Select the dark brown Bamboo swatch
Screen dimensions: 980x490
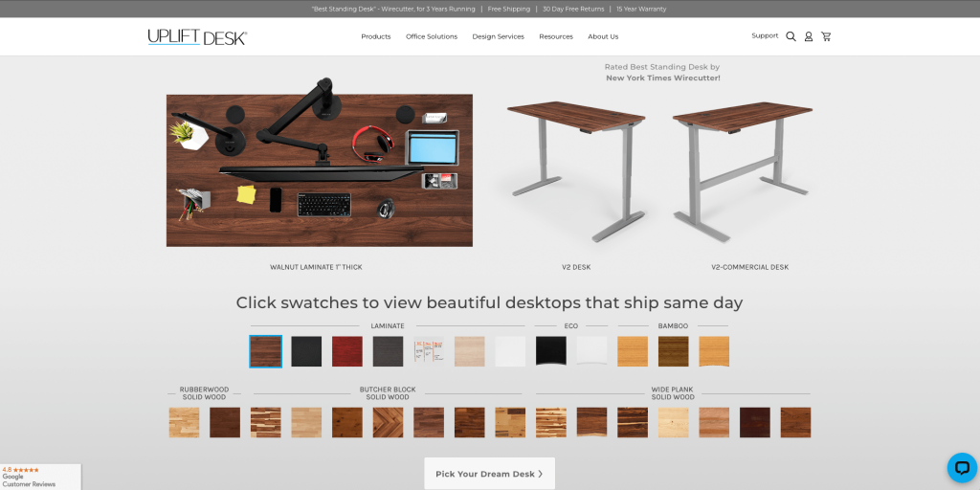coord(673,351)
